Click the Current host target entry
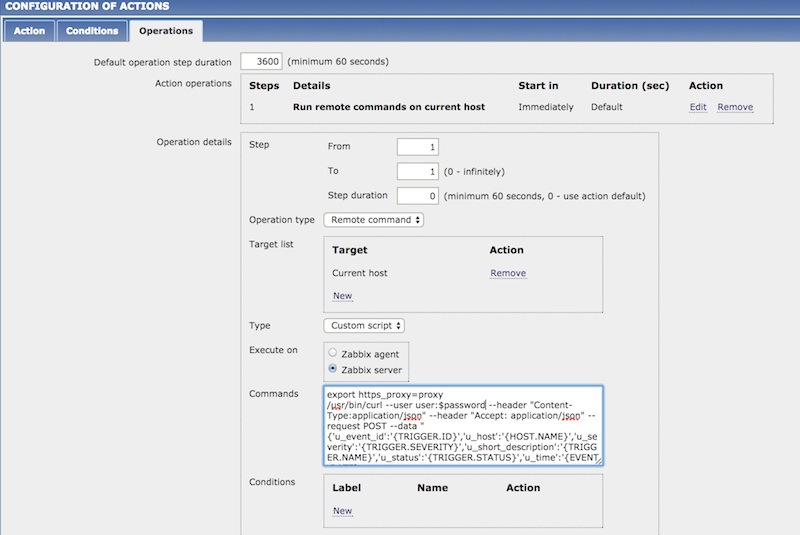This screenshot has width=800, height=535. point(360,273)
